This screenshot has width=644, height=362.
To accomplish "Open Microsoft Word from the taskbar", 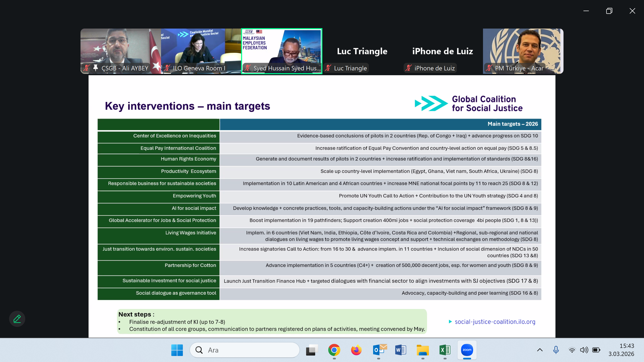I will [400, 350].
